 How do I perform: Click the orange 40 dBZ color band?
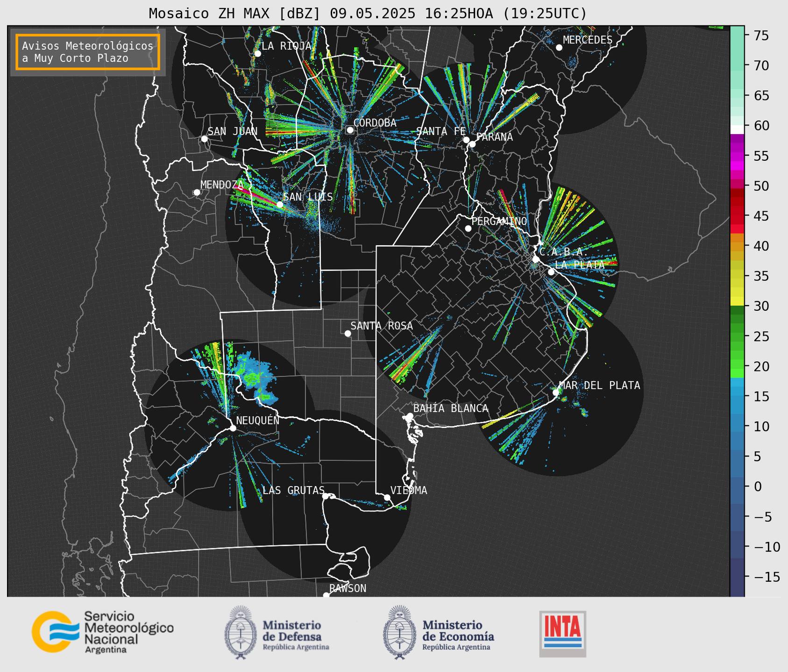[x=737, y=247]
